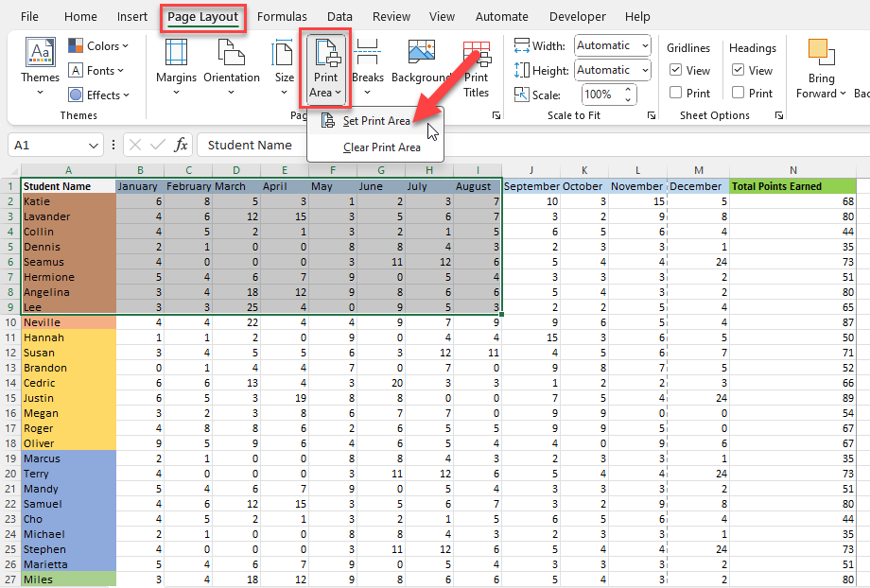Open theme Fonts dropdown
This screenshot has height=588, width=870.
(x=96, y=71)
